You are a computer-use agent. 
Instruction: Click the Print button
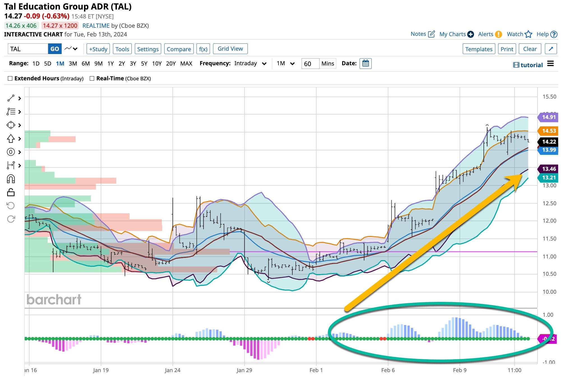pos(507,49)
